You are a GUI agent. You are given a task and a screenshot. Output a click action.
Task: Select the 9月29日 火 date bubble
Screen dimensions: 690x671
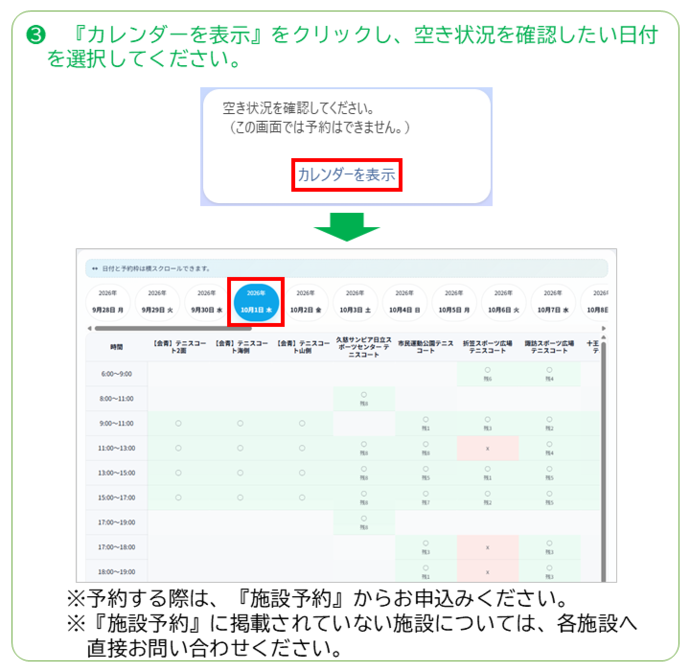[157, 302]
